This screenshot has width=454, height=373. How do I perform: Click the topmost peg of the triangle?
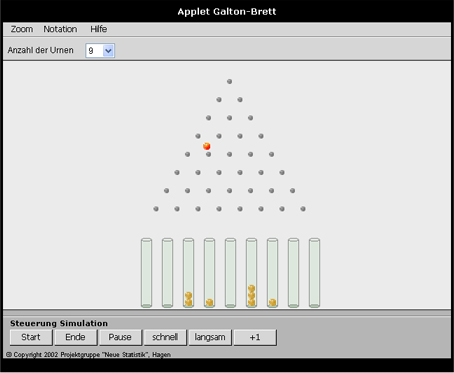click(229, 81)
